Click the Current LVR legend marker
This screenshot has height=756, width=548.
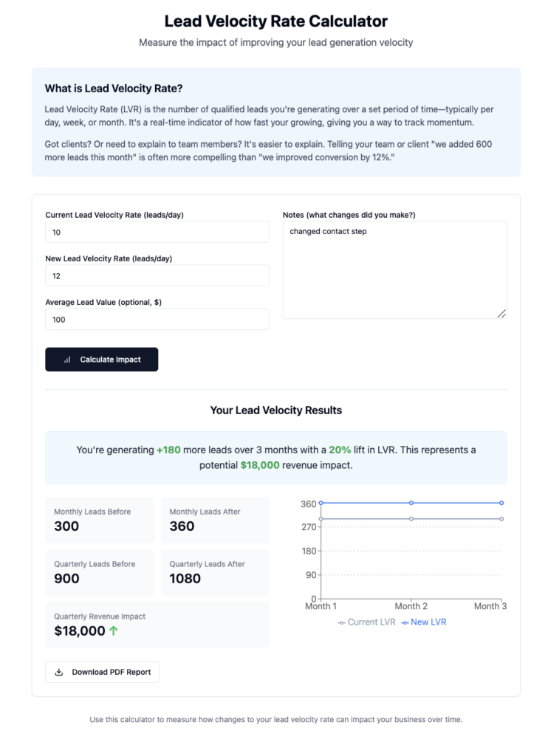click(341, 620)
